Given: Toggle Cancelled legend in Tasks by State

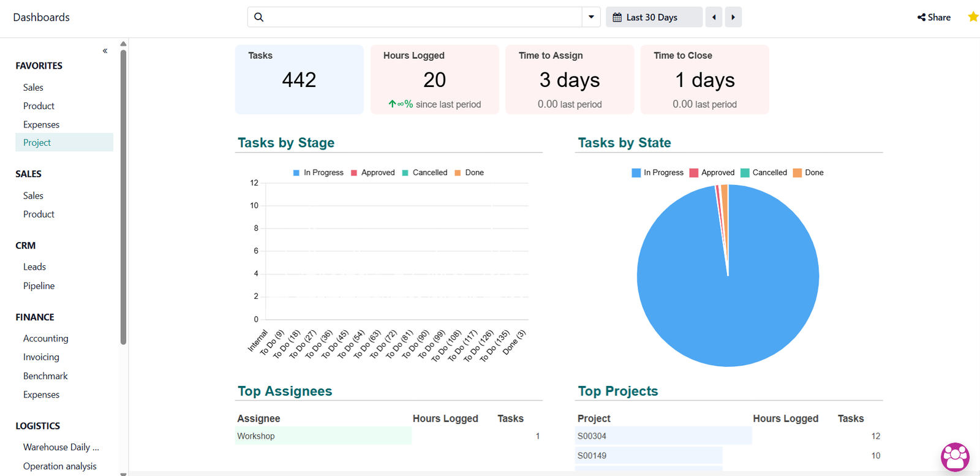Looking at the screenshot, I should pyautogui.click(x=763, y=173).
